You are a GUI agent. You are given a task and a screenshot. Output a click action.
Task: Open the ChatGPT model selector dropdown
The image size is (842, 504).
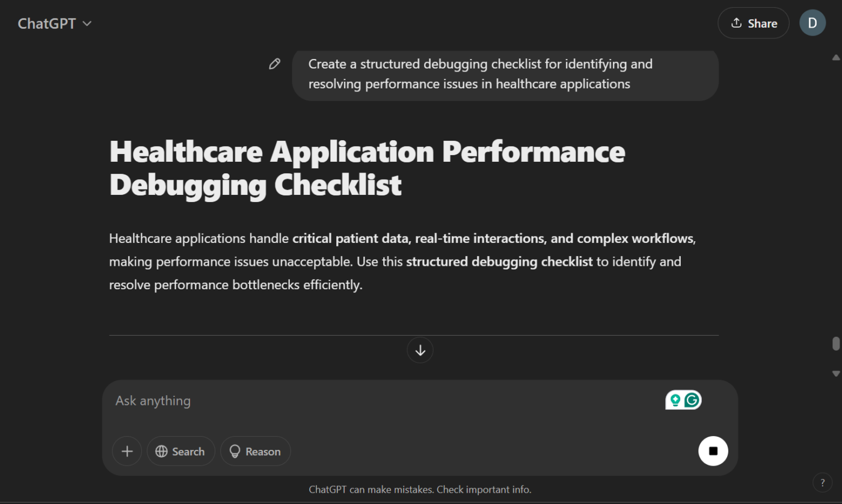click(55, 23)
